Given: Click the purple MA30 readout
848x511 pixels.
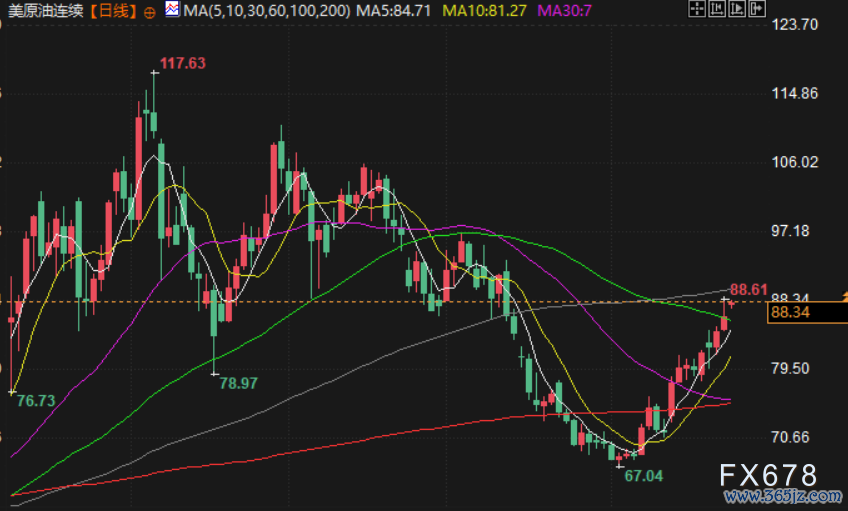Looking at the screenshot, I should point(565,10).
